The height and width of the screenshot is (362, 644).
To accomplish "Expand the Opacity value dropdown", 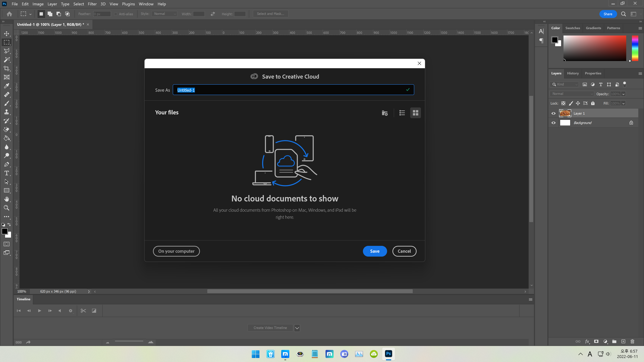I will click(624, 94).
